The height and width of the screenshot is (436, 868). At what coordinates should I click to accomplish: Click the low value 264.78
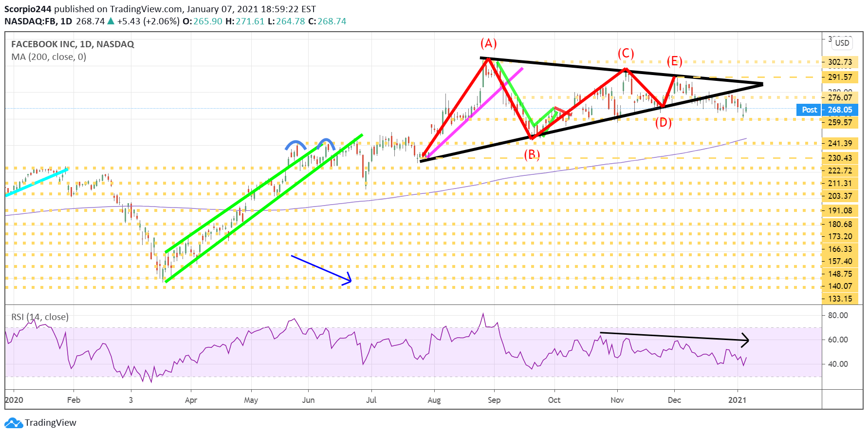click(291, 21)
